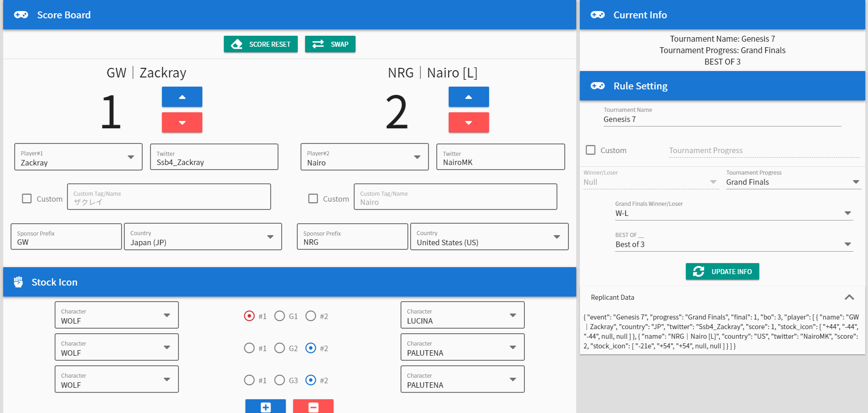The image size is (868, 413).
Task: Click the Stock Icon fist icon
Action: click(x=18, y=282)
